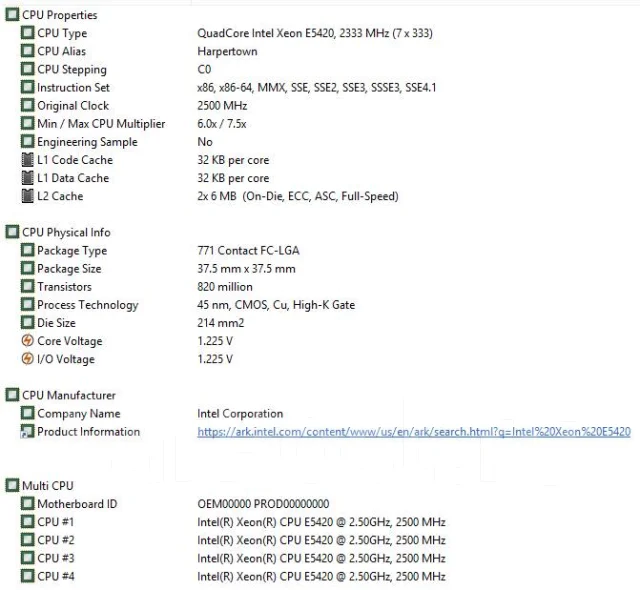Select the CPU Type label

coord(62,33)
